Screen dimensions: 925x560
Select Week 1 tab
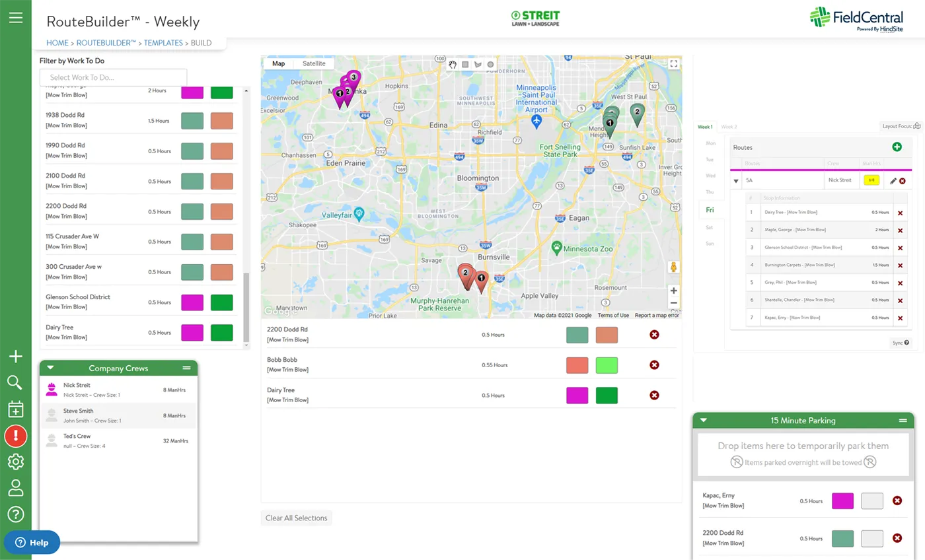click(706, 127)
